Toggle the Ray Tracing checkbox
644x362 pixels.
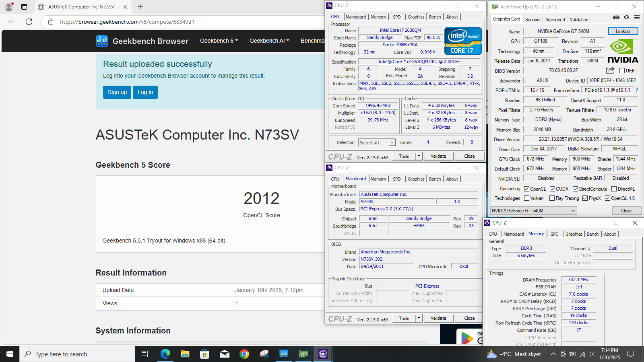coord(552,198)
